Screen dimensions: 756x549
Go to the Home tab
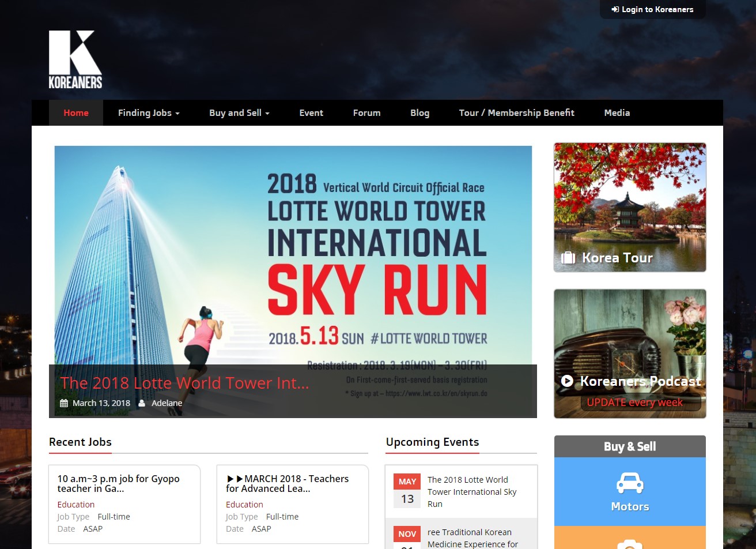pyautogui.click(x=76, y=113)
